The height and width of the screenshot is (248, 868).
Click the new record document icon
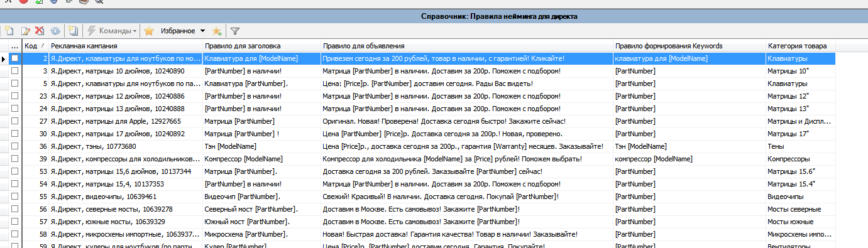pos(9,31)
